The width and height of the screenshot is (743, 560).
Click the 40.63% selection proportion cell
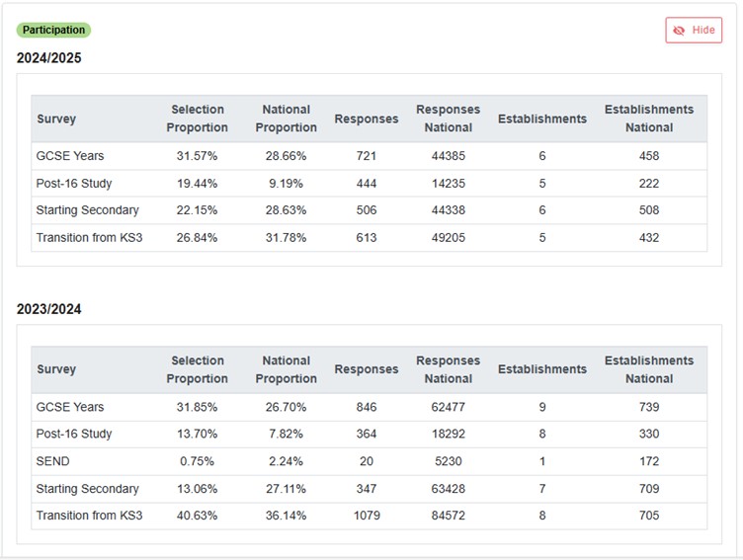(x=197, y=516)
